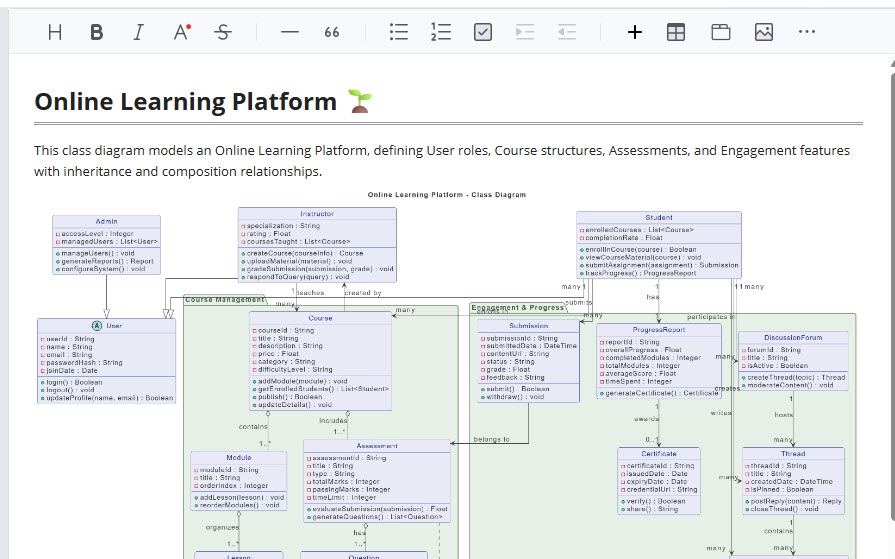895x559 pixels.
Task: Click the Thread class header
Action: pyautogui.click(x=793, y=453)
